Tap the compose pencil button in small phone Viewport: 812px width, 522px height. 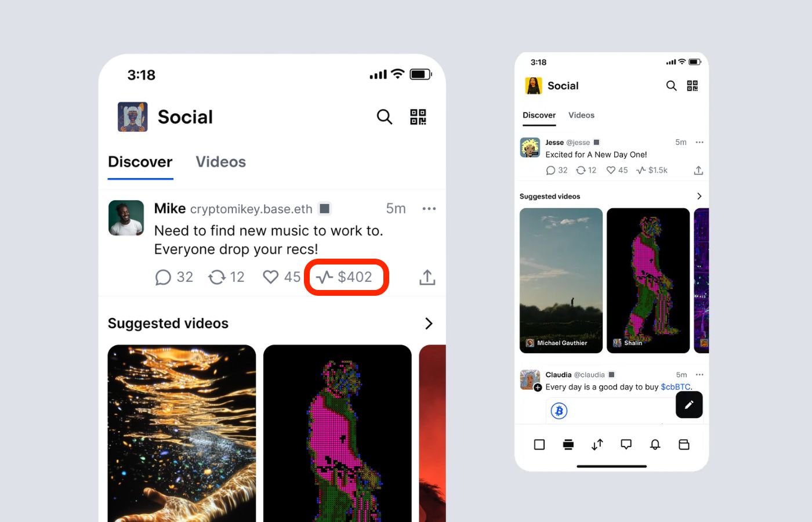point(689,405)
